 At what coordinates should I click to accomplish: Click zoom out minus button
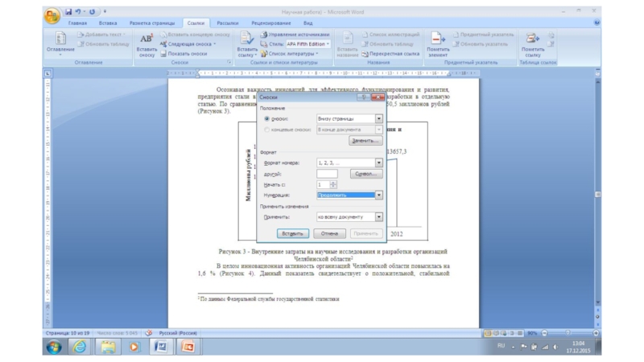point(544,333)
